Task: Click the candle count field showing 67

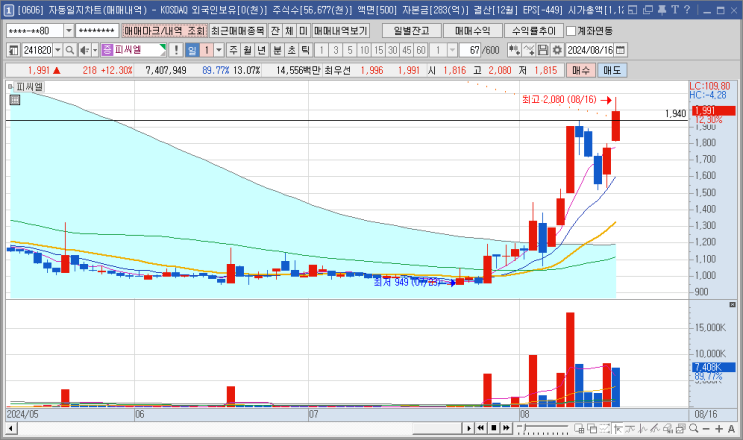Action: point(470,50)
